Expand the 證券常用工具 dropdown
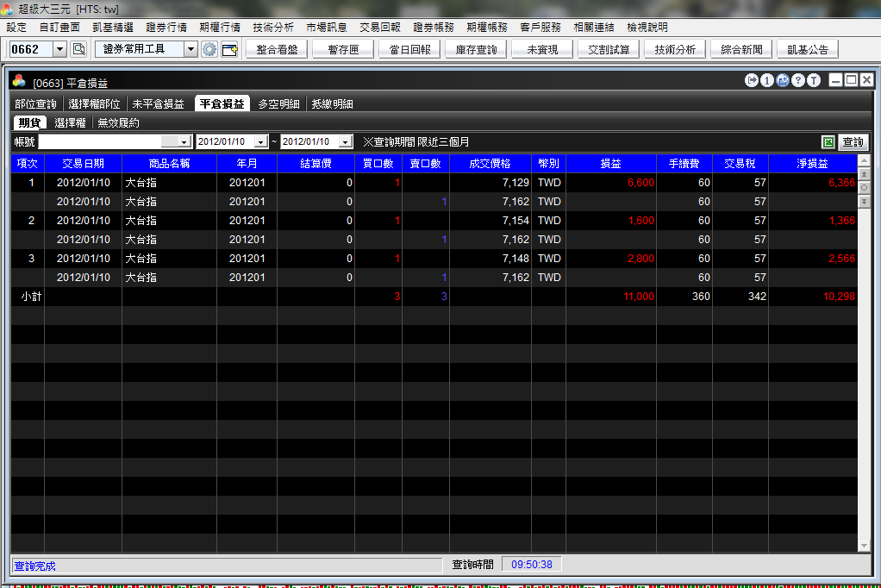Image resolution: width=881 pixels, height=588 pixels. click(x=191, y=49)
